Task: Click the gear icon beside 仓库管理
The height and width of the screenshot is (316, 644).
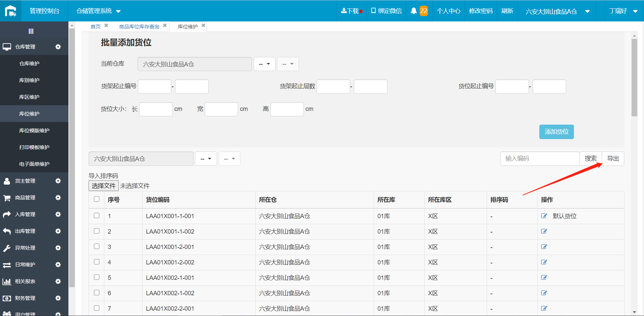Action: point(58,47)
